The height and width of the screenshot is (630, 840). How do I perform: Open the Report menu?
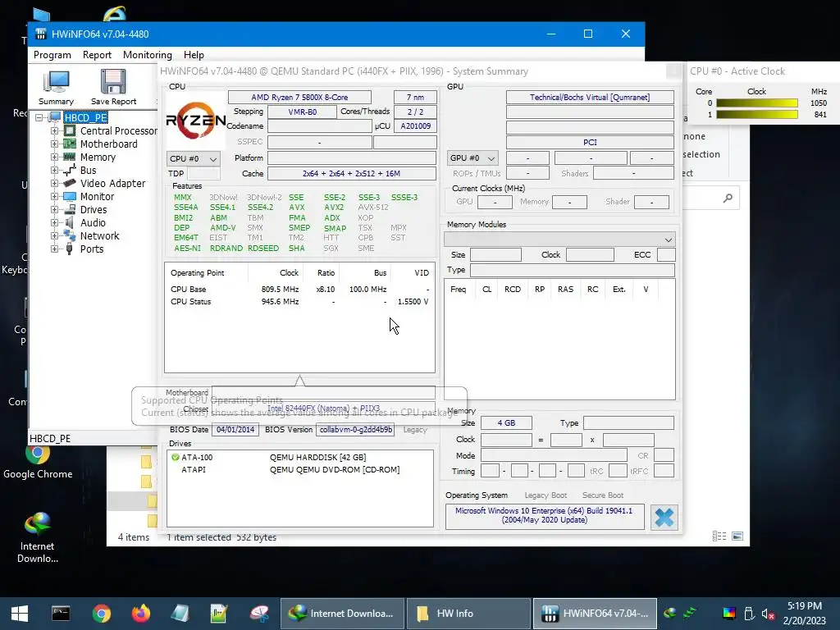(x=97, y=55)
